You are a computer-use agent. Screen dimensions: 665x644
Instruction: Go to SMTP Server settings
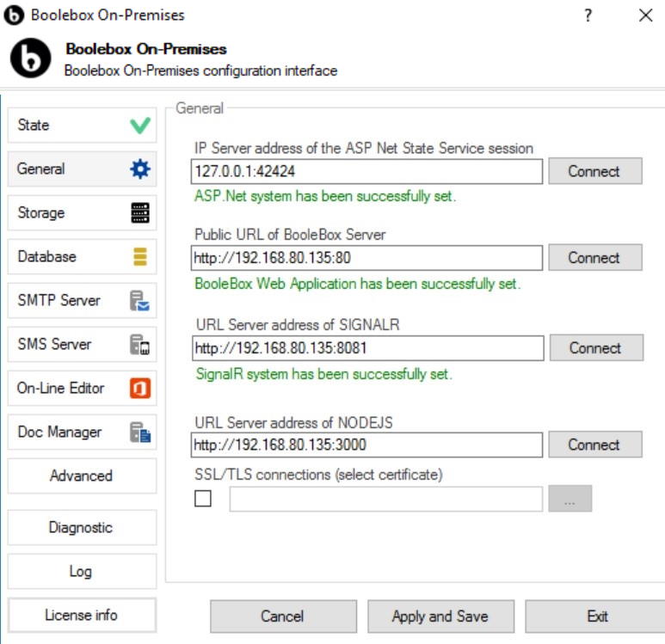tap(83, 301)
